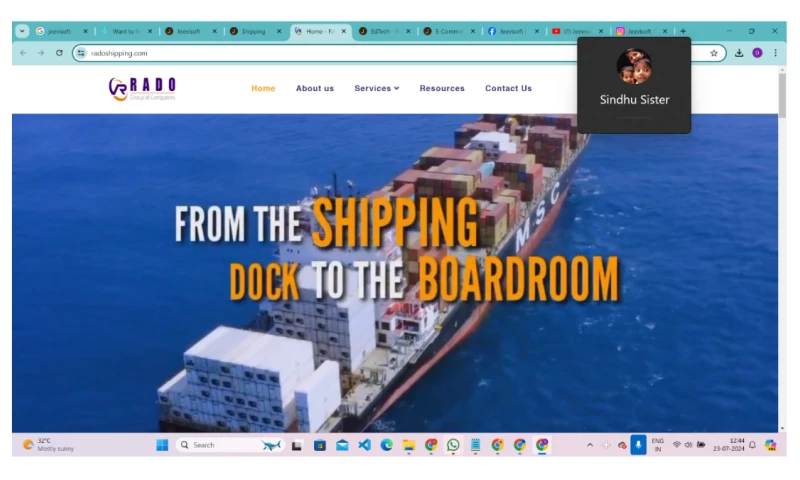
Task: Go to Home in site navigation
Action: click(263, 88)
